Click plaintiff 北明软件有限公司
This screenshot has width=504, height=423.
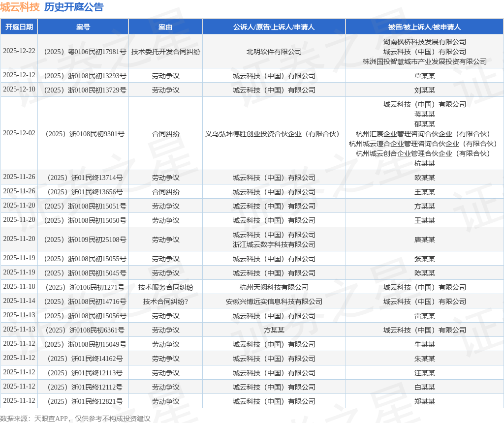click(x=274, y=52)
